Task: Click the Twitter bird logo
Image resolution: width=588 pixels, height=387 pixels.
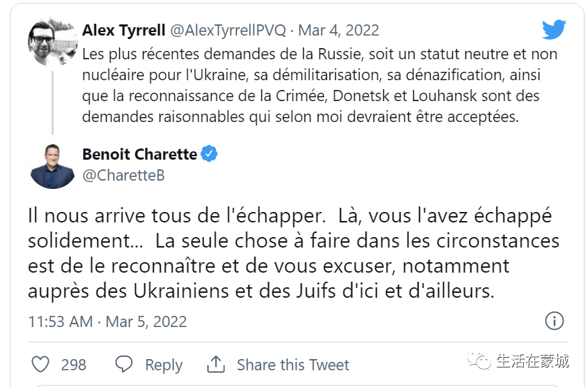Action: pos(554,29)
